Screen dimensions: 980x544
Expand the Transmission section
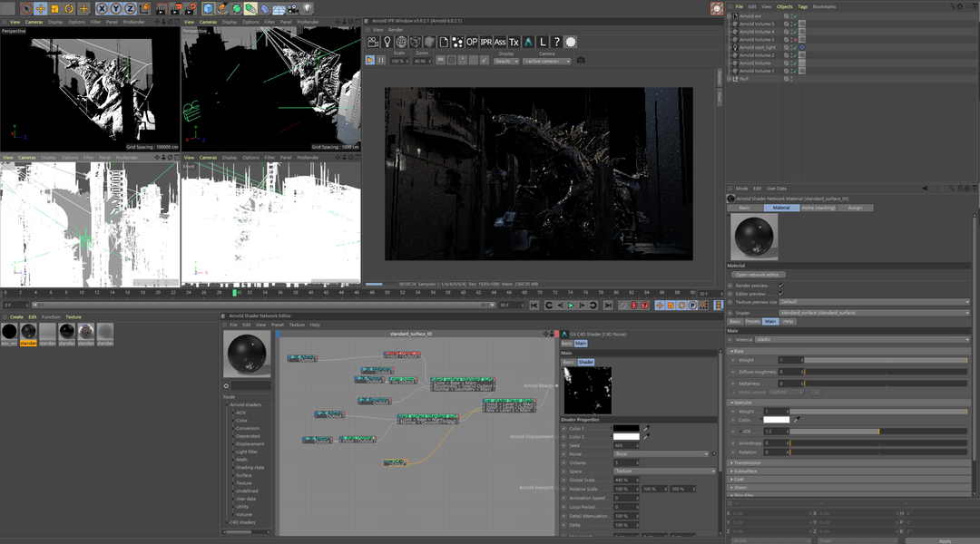(x=747, y=462)
